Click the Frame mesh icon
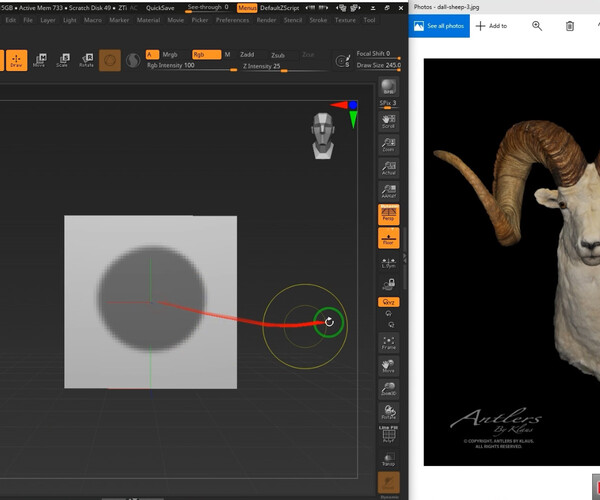The width and height of the screenshot is (600, 500). tap(388, 342)
